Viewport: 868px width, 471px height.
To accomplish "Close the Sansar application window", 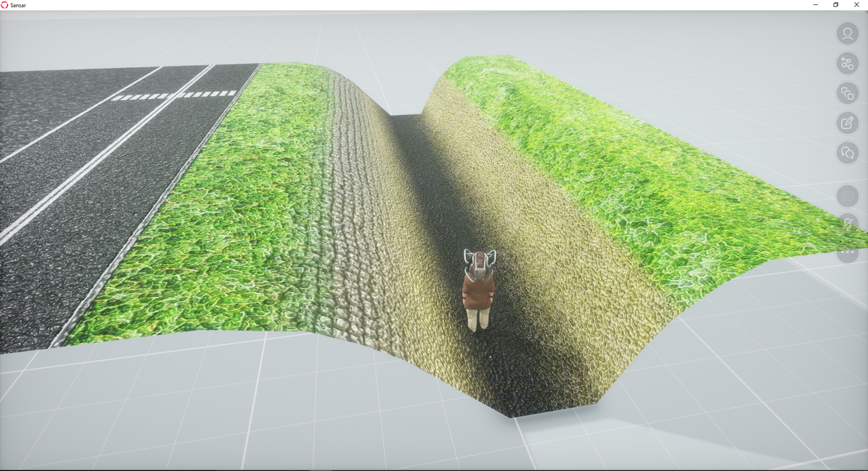I will (x=856, y=5).
